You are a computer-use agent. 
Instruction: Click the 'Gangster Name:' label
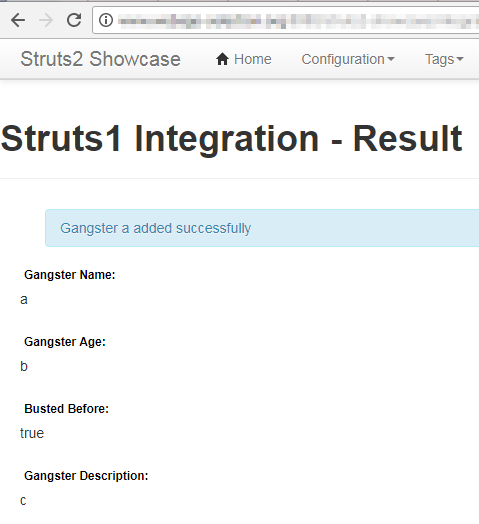pos(70,275)
